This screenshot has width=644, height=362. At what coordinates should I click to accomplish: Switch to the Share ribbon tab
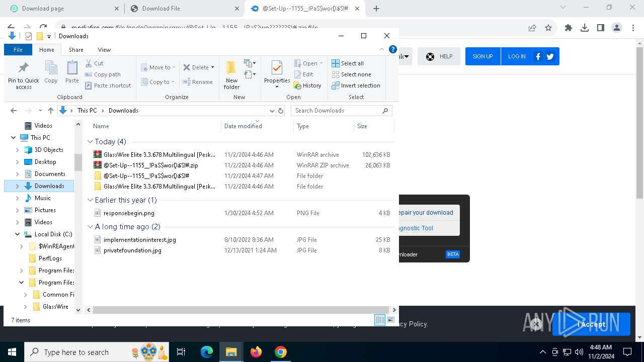76,50
